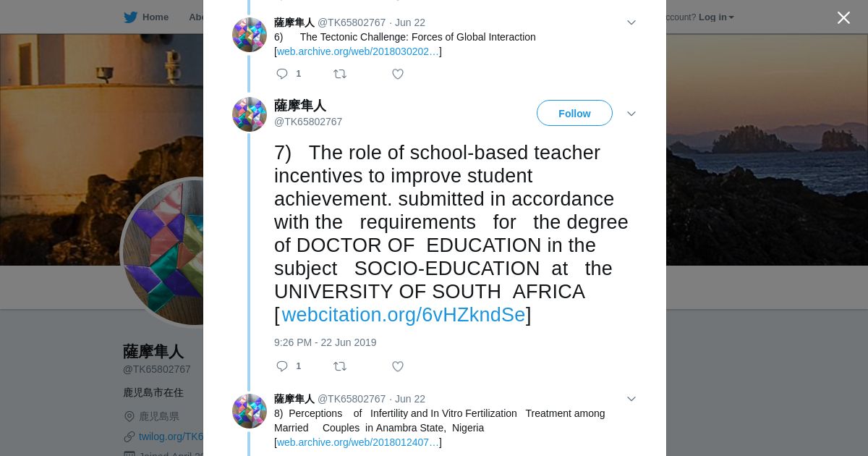Screen dimensions: 868x456
Task: Open the Log in dropdown
Action: point(716,17)
